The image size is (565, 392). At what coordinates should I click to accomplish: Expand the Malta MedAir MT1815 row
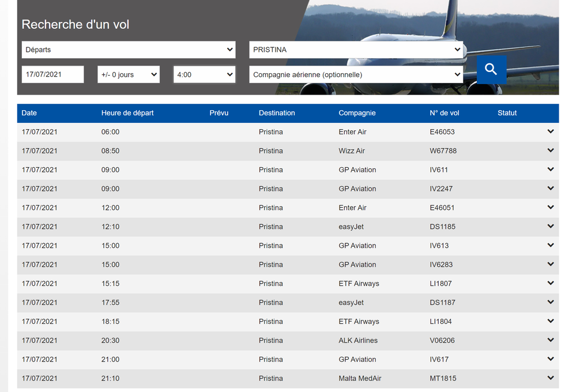coord(551,378)
